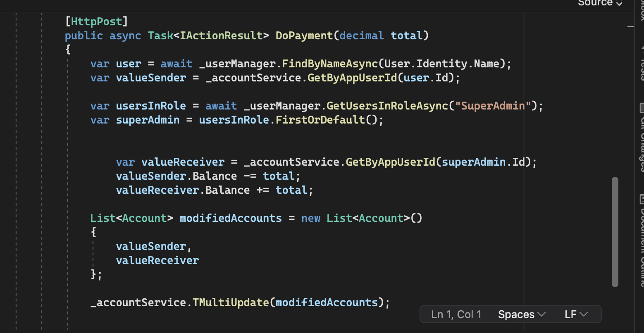Click the "SuperAdmin" string literal
Screen dimensions: 644x333
[493, 106]
